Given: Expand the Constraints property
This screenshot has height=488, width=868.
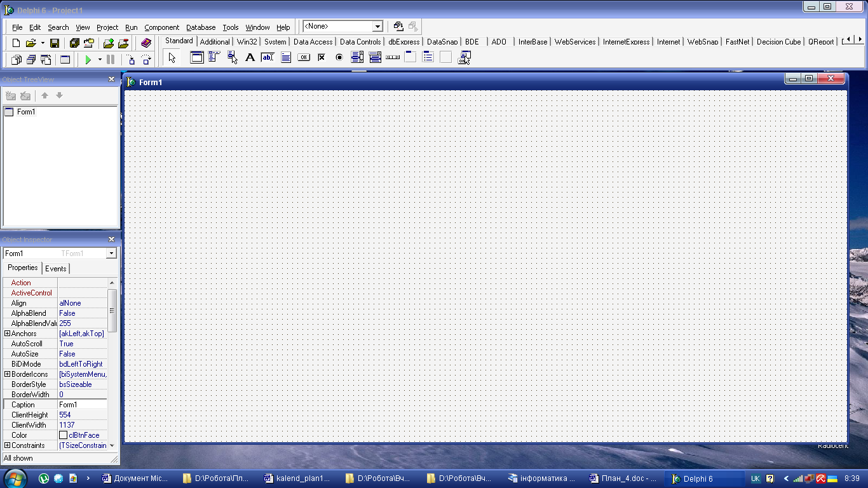Looking at the screenshot, I should click(x=8, y=445).
